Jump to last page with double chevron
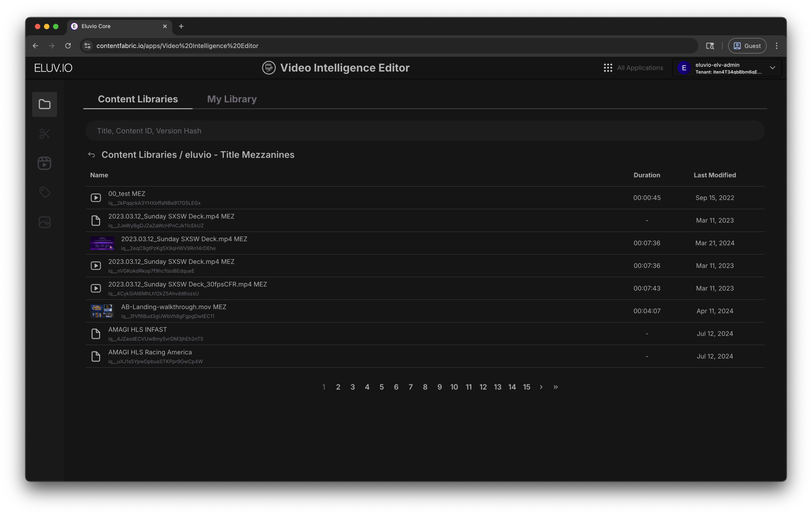812x515 pixels. point(556,387)
